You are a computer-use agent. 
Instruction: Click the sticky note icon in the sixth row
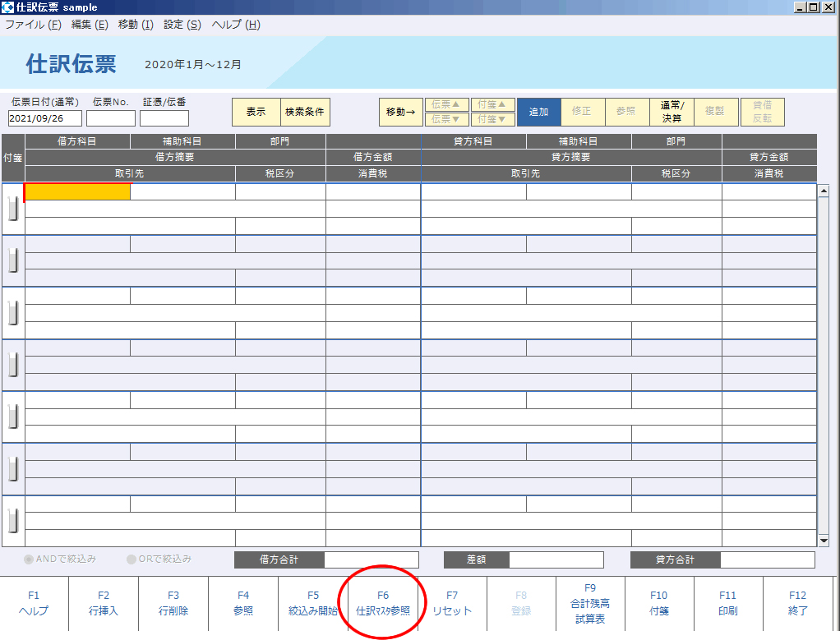tap(13, 469)
